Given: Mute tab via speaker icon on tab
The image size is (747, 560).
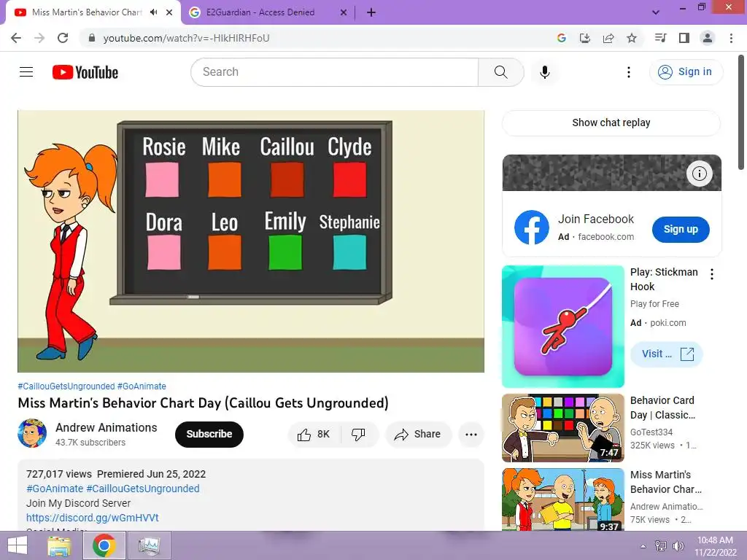Looking at the screenshot, I should click(x=153, y=12).
